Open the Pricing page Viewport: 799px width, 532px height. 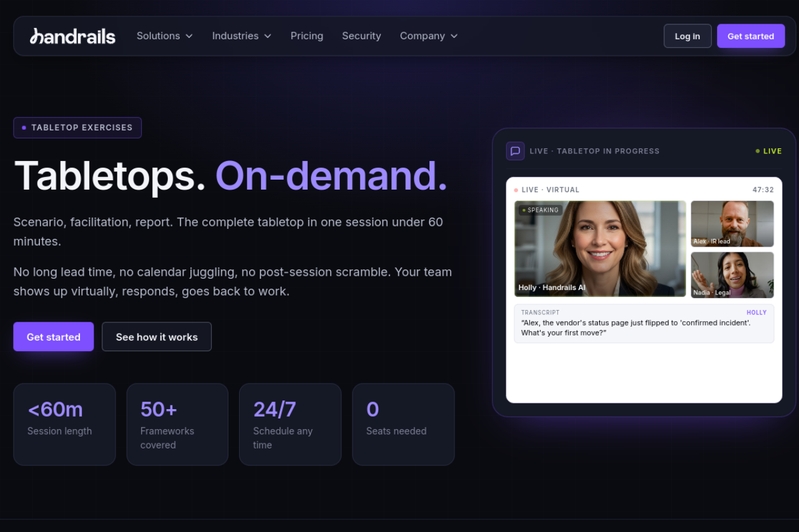tap(306, 36)
